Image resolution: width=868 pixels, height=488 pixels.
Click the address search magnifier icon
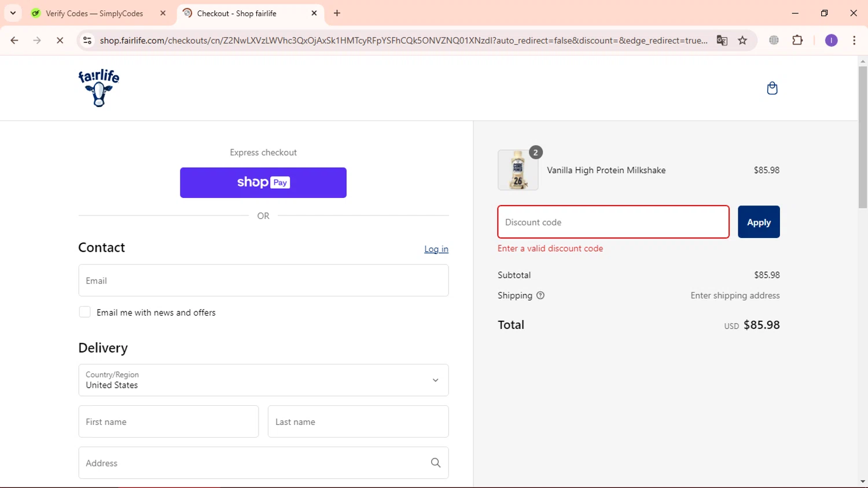436,463
